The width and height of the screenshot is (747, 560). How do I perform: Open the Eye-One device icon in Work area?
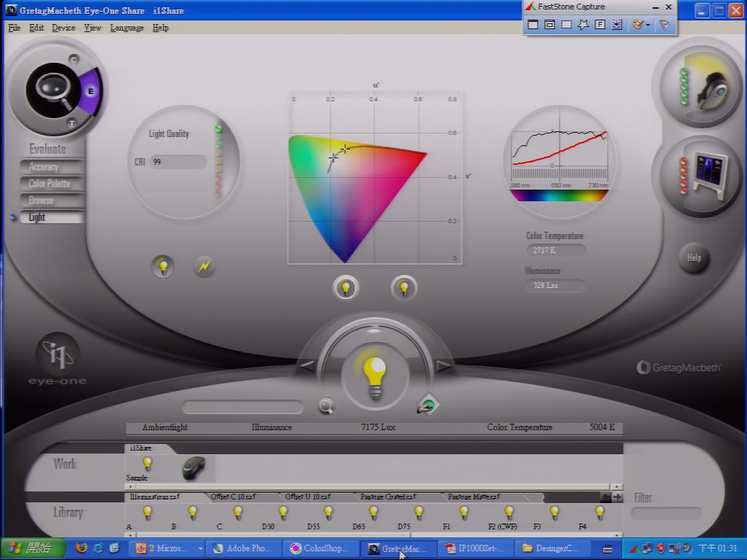194,468
